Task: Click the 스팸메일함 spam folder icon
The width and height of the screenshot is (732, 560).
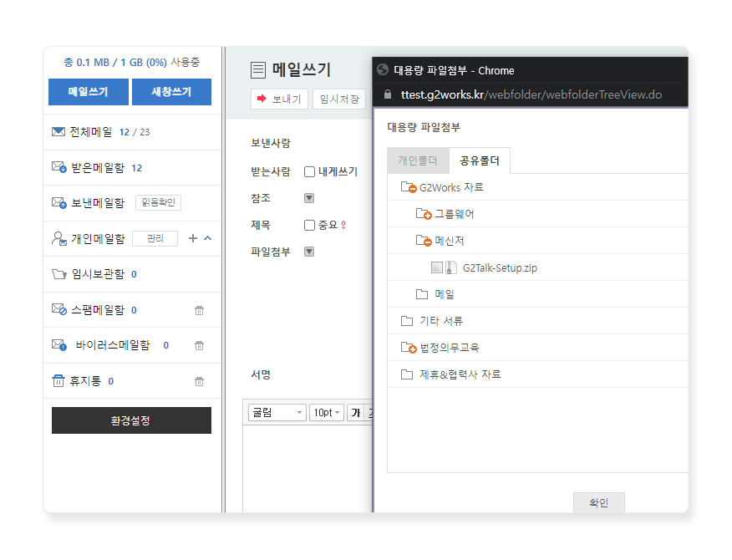Action: [58, 310]
